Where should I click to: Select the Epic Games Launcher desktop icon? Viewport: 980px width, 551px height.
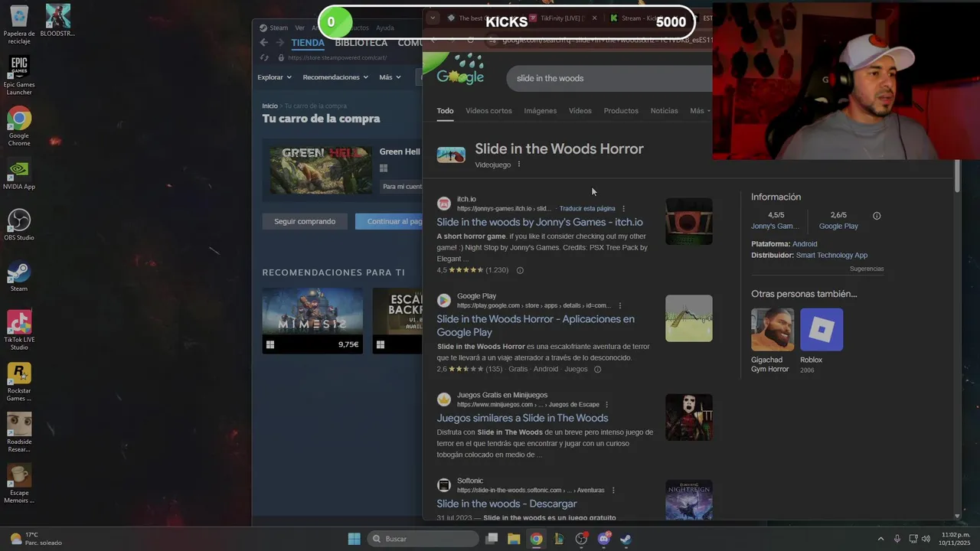click(x=19, y=75)
